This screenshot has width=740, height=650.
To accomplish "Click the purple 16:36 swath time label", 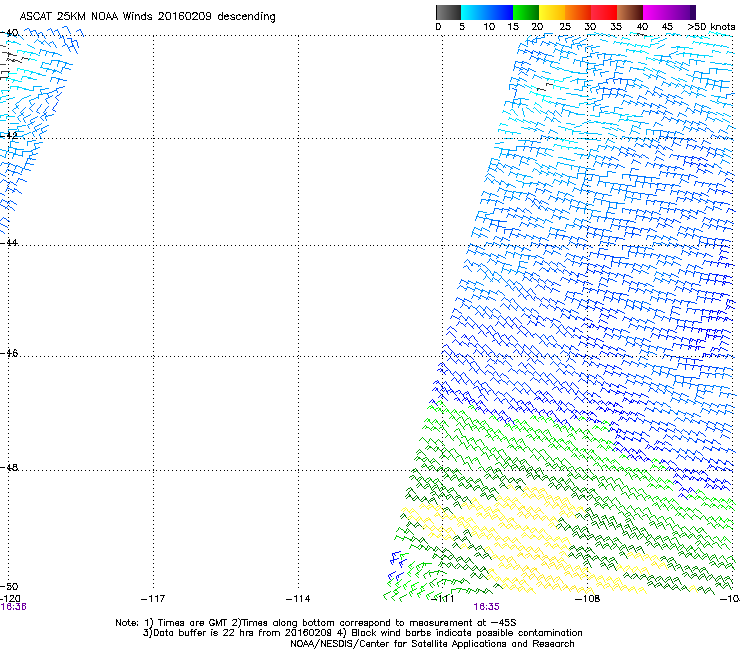I will (x=13, y=607).
